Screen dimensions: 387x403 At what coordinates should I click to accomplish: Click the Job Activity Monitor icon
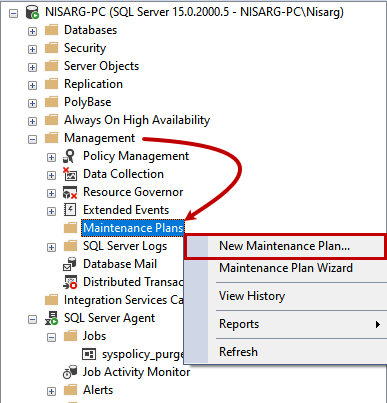tap(70, 372)
